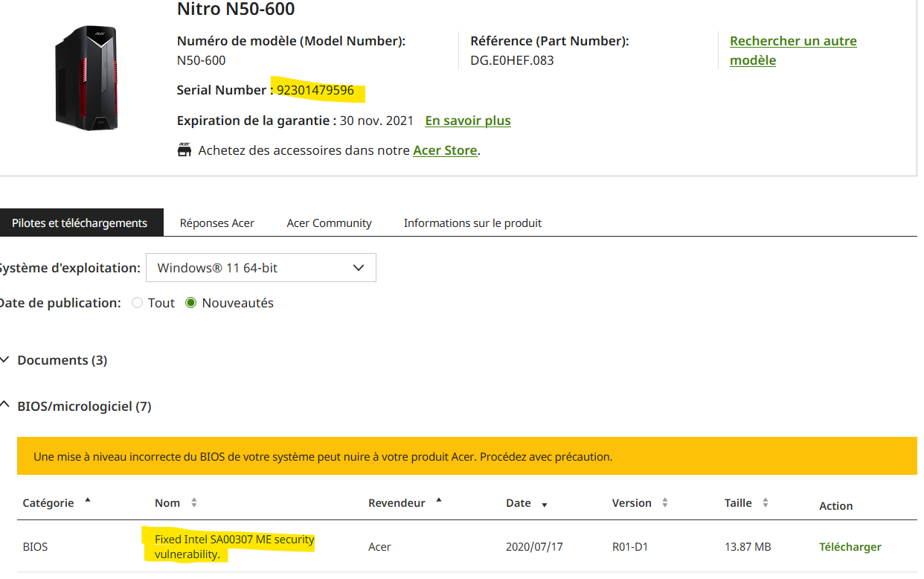
Task: Sort by Revendeur column arrow
Action: tap(439, 500)
